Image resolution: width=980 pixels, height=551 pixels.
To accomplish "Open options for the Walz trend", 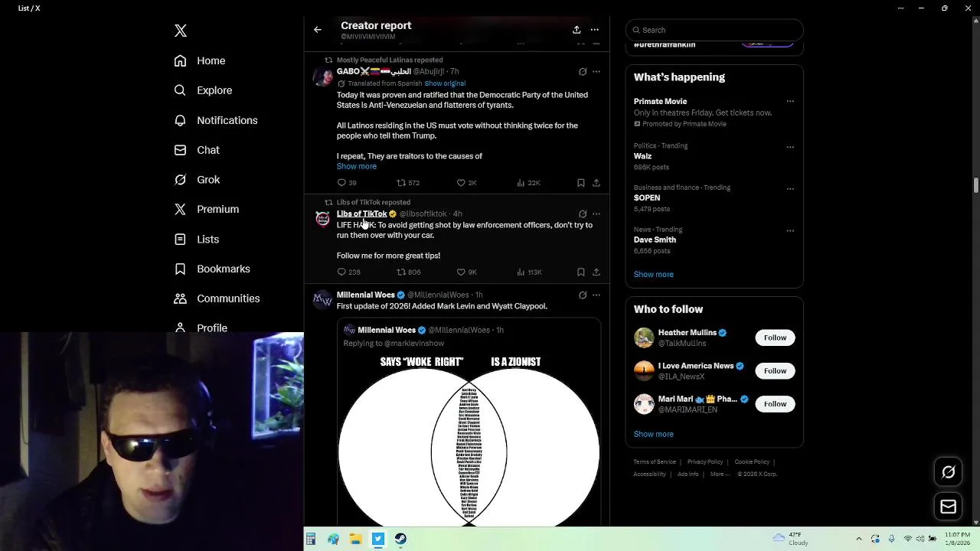I will [x=790, y=147].
